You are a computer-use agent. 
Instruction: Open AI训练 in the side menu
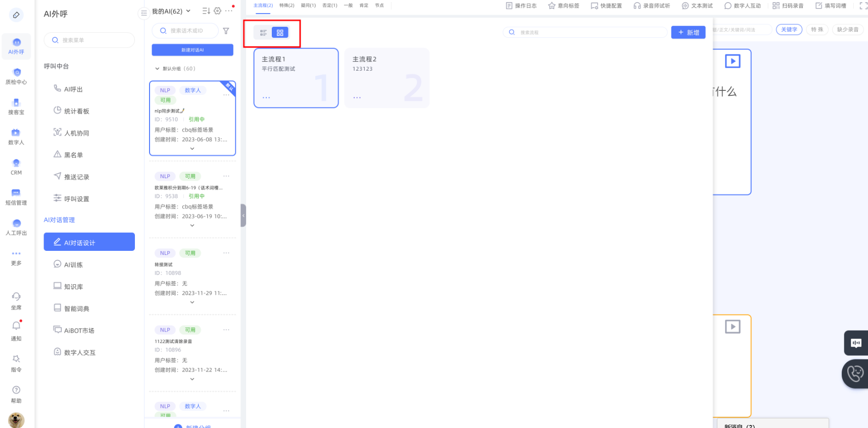click(x=73, y=265)
